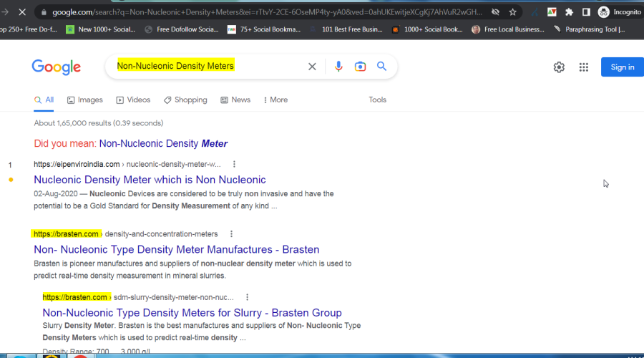This screenshot has height=358, width=644.
Task: Click the Tools search option
Action: tap(377, 100)
